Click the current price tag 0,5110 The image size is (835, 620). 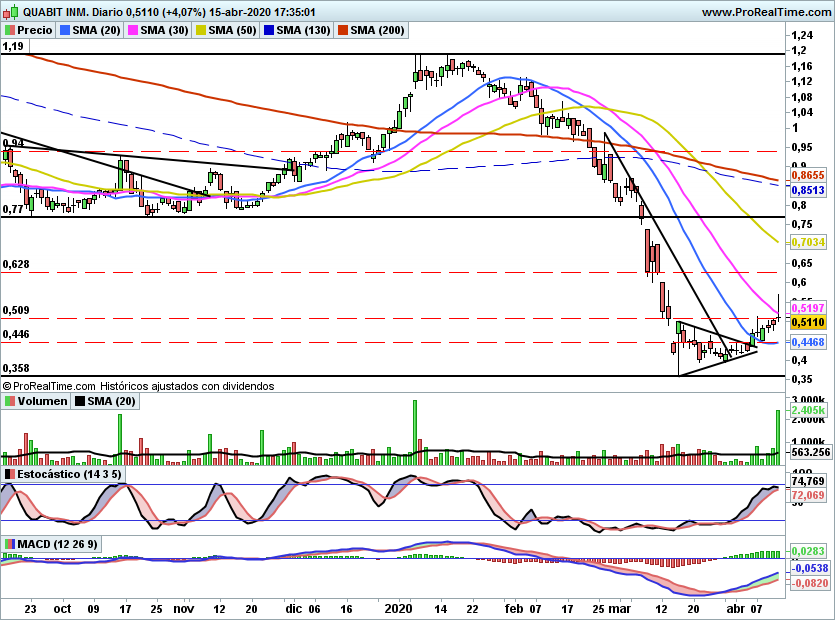pyautogui.click(x=808, y=322)
